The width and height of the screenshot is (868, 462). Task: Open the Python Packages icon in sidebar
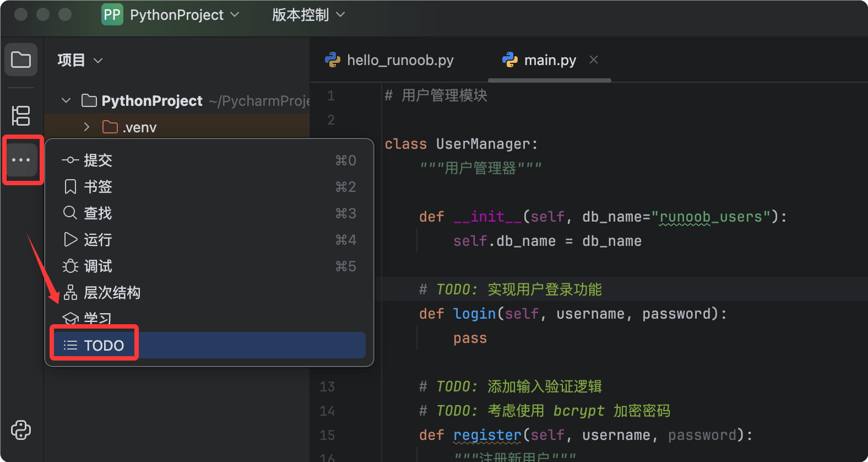pos(21,430)
